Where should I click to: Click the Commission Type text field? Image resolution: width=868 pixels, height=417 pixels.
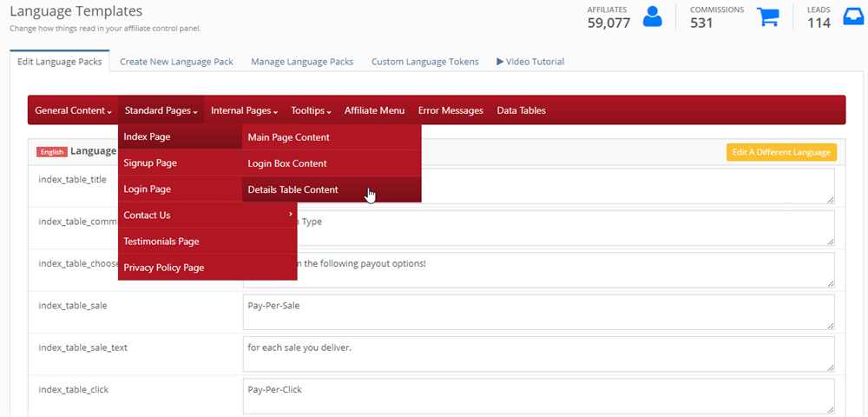click(x=538, y=228)
